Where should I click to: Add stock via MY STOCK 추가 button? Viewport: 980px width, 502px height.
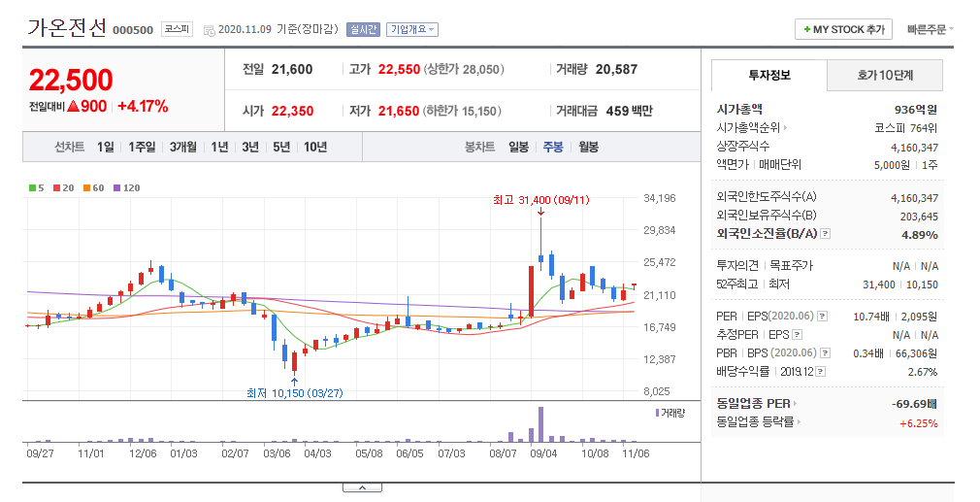844,29
